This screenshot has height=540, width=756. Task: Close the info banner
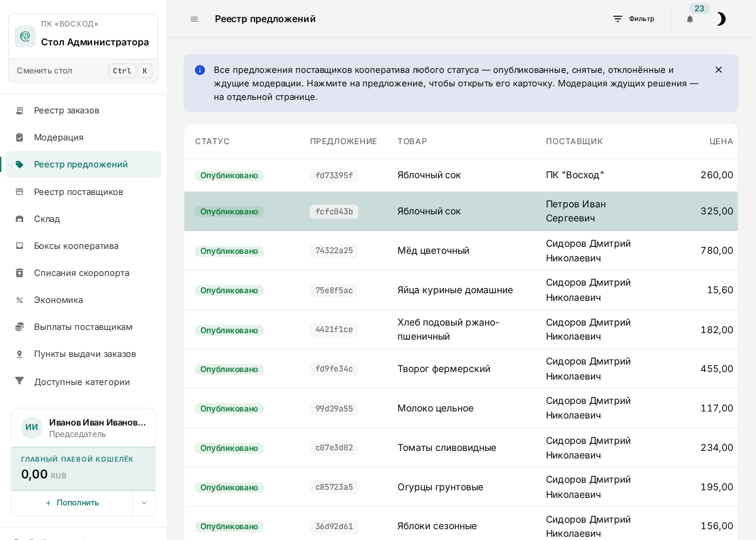point(719,70)
